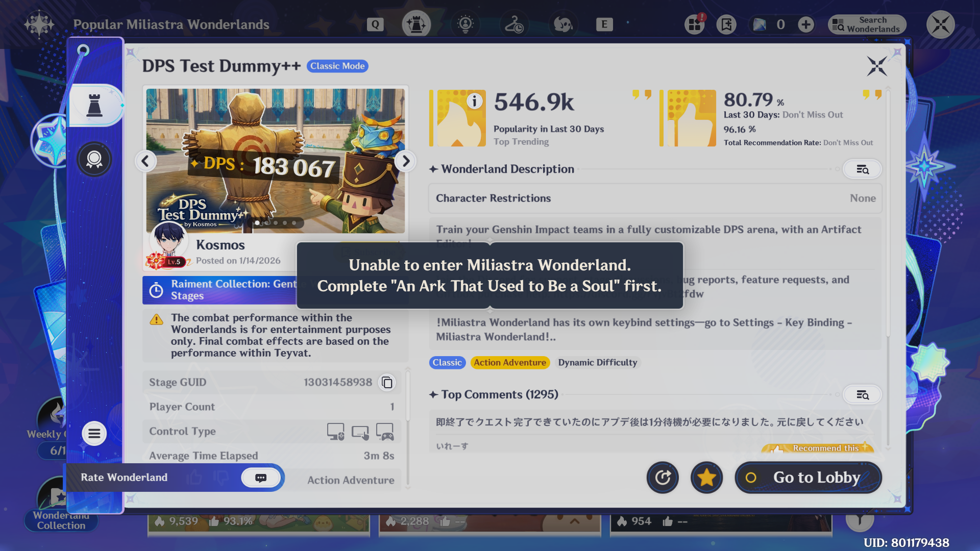The width and height of the screenshot is (980, 551).
Task: Open the lightbulb tab in the top bar
Action: click(465, 24)
